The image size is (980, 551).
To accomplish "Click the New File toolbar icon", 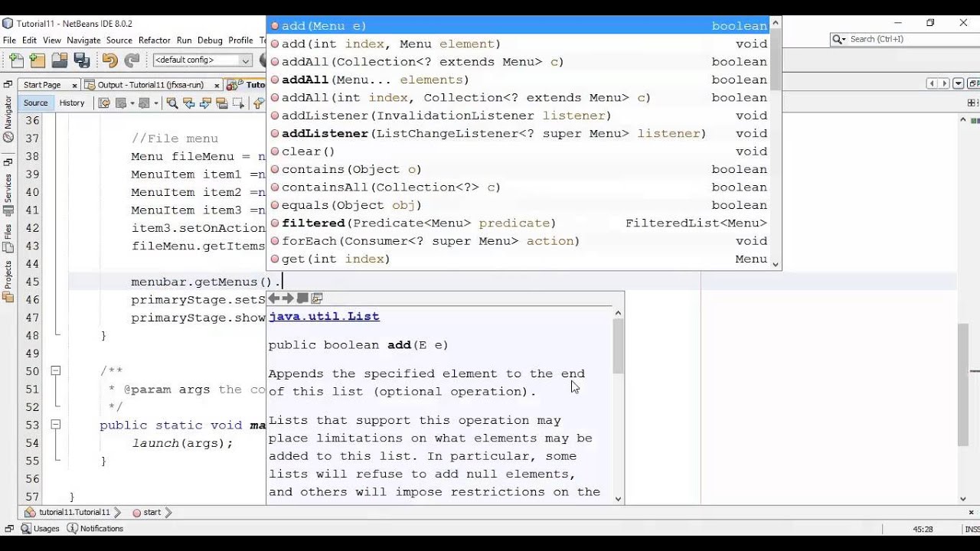I will pyautogui.click(x=16, y=60).
